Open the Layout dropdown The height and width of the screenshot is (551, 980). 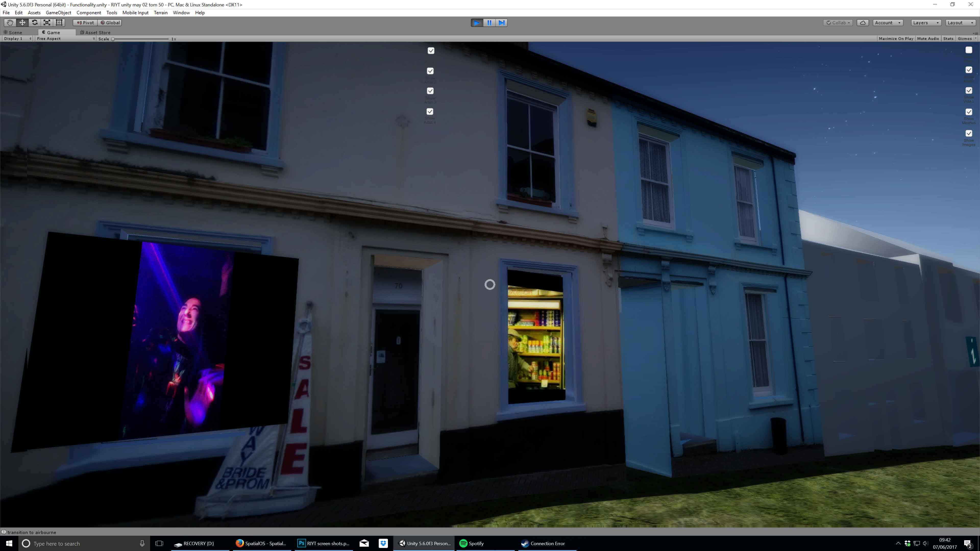960,23
